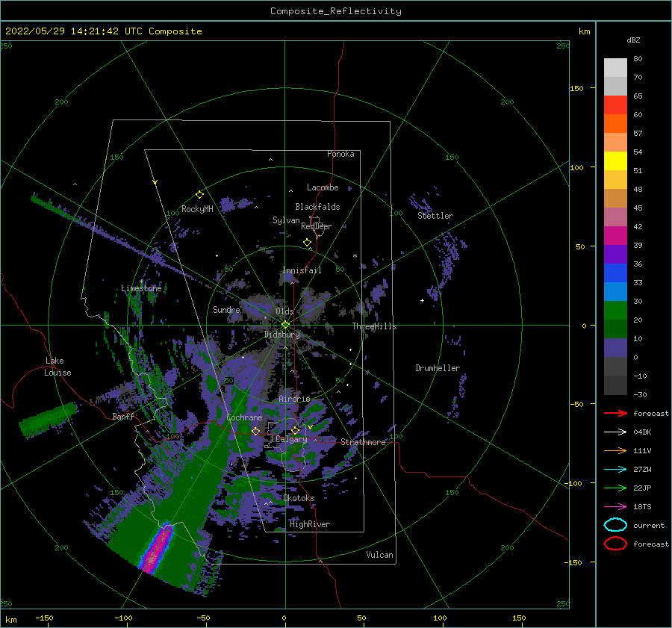Screen dimensions: 672x628
Task: Click the Didsbury label
Action: pyautogui.click(x=282, y=335)
